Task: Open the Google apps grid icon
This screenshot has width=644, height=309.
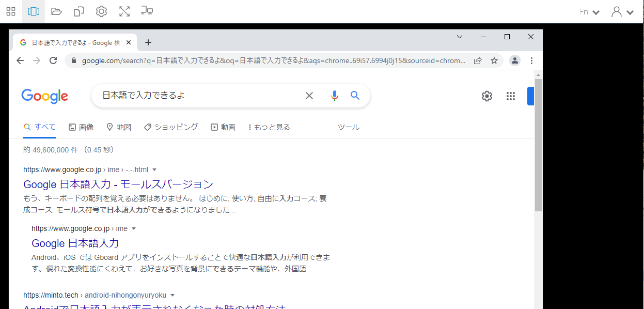Action: point(510,96)
